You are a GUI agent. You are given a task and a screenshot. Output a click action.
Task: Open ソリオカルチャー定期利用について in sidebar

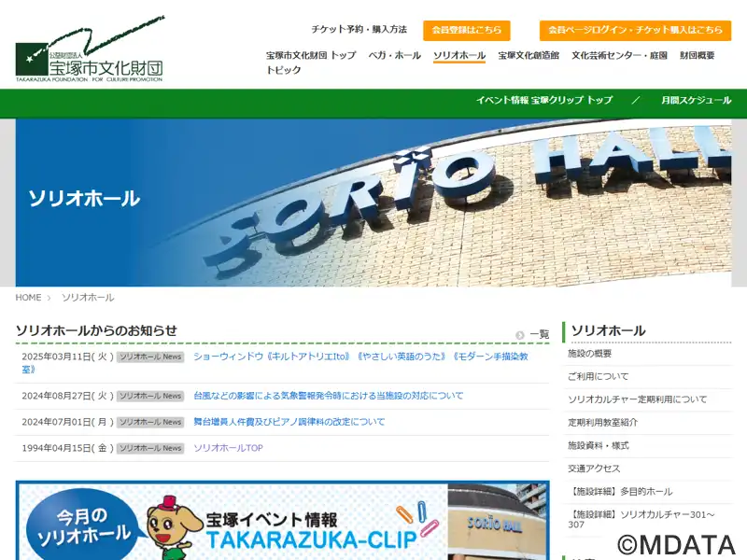pyautogui.click(x=637, y=399)
